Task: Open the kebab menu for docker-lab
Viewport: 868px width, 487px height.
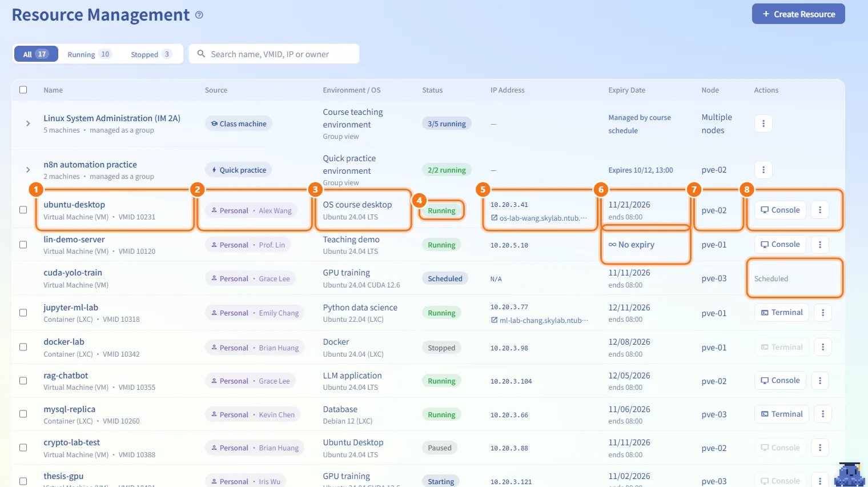Action: click(x=823, y=347)
